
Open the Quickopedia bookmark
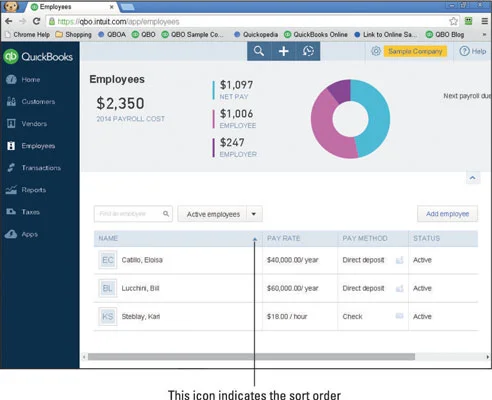pyautogui.click(x=256, y=34)
